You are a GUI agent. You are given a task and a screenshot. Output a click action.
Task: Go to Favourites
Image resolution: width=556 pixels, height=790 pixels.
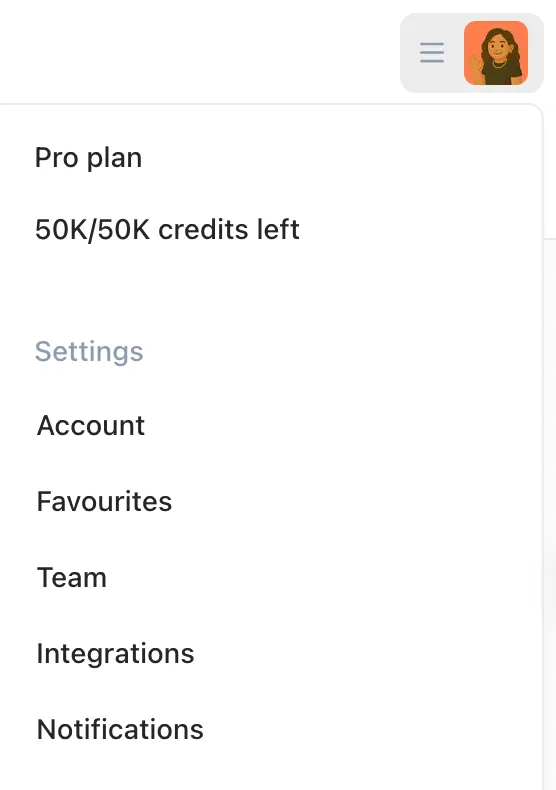click(104, 502)
